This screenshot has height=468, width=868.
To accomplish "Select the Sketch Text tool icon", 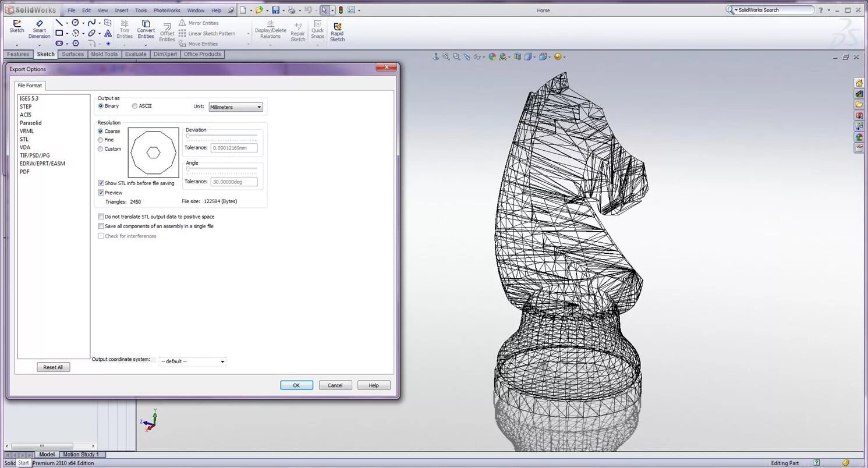I will pyautogui.click(x=108, y=33).
